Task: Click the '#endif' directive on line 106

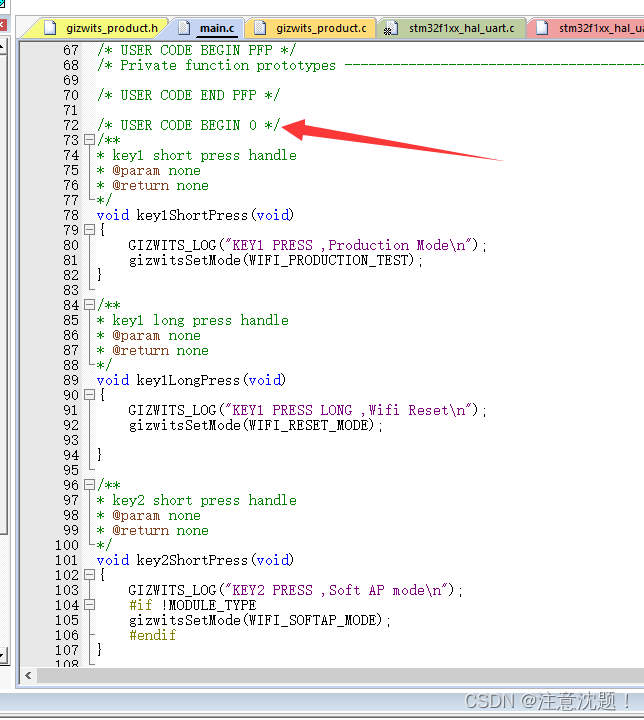Action: tap(153, 636)
